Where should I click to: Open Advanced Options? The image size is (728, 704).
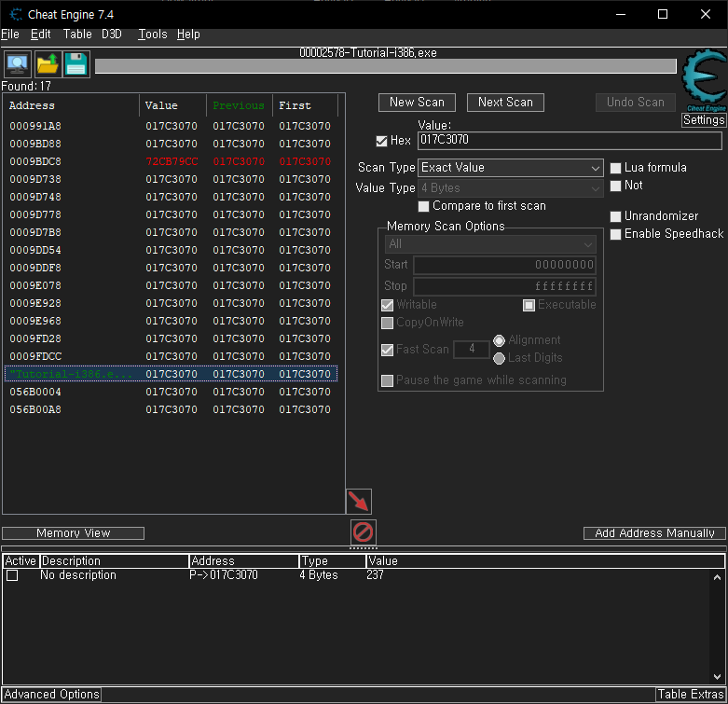51,695
